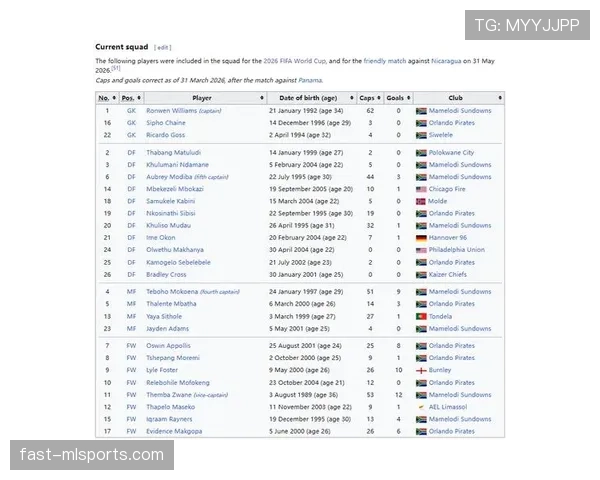The width and height of the screenshot is (600, 480).
Task: Click the FW link in Lyle Foster's row
Action: [131, 370]
